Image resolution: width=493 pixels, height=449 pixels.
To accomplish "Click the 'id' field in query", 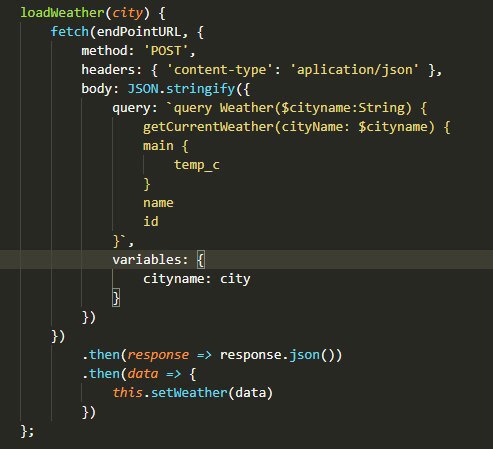I will click(151, 222).
